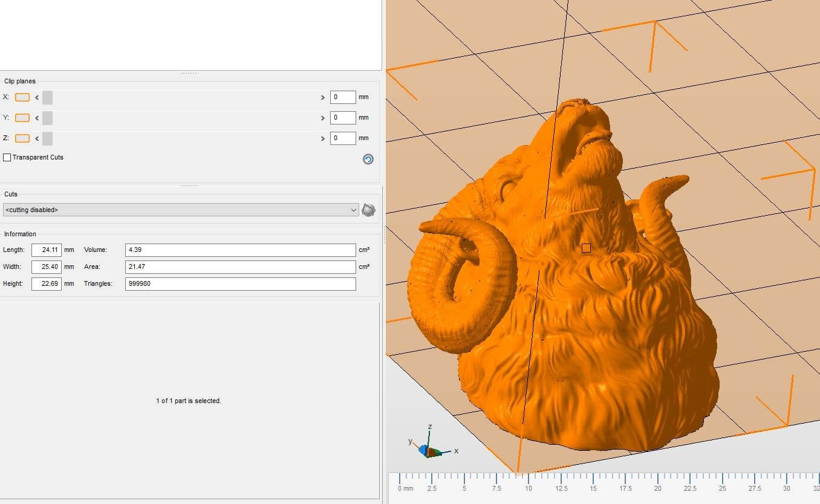This screenshot has height=504, width=820.
Task: Toggle the X clip plane button
Action: [x=22, y=97]
